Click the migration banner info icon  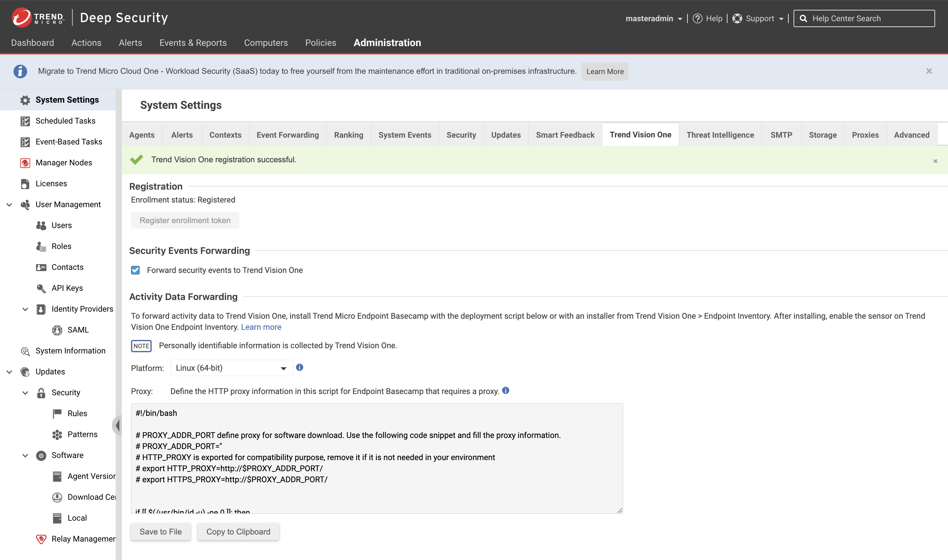pos(20,71)
